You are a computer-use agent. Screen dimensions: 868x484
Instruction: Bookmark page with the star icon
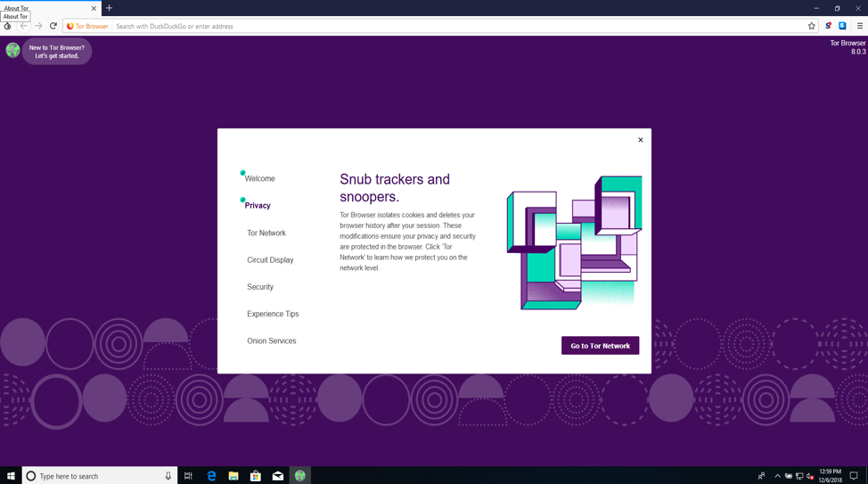point(812,26)
